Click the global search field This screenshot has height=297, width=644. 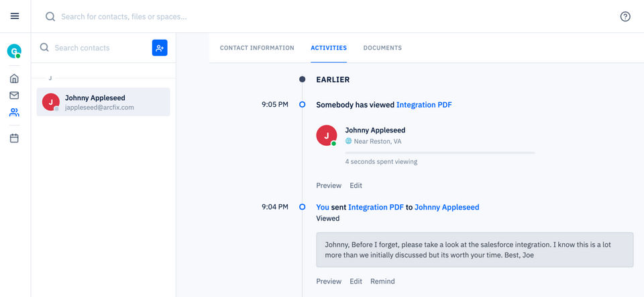(268, 17)
